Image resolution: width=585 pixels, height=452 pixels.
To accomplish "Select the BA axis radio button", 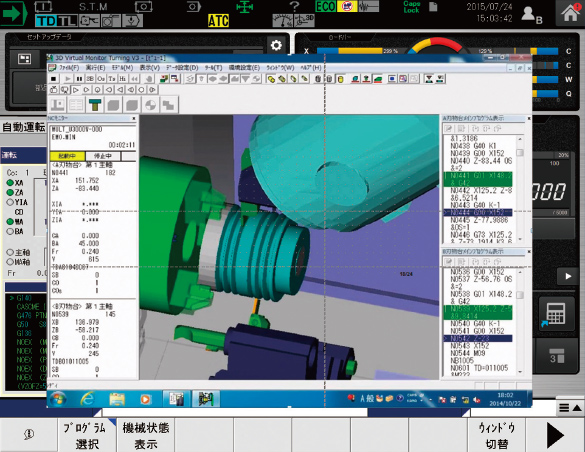I will (10, 231).
